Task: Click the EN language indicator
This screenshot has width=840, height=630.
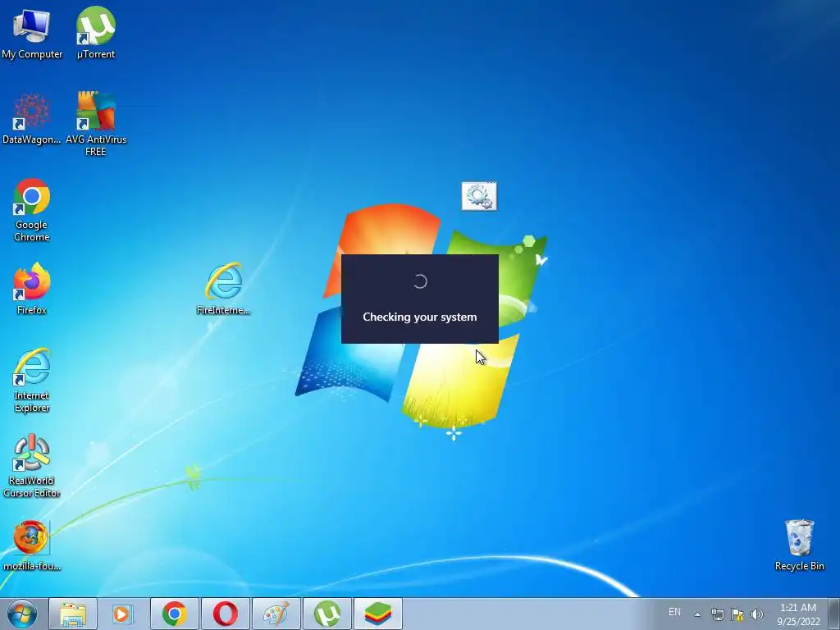Action: (x=674, y=612)
